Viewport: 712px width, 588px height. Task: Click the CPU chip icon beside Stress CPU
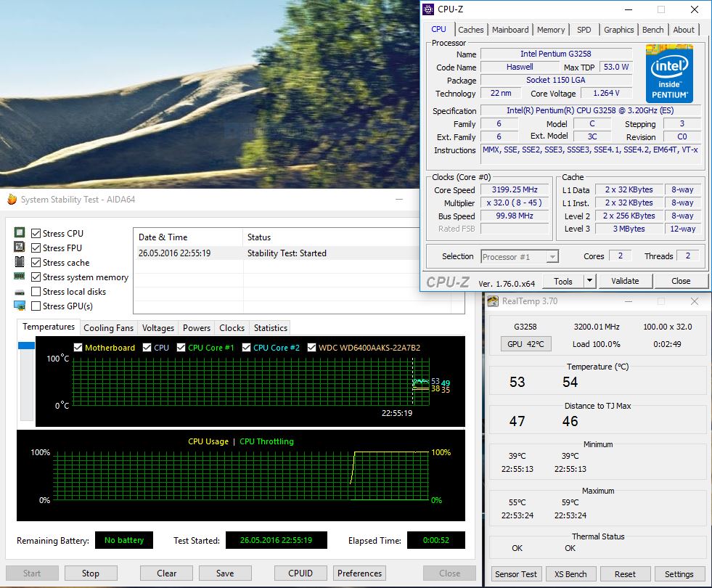pos(20,233)
